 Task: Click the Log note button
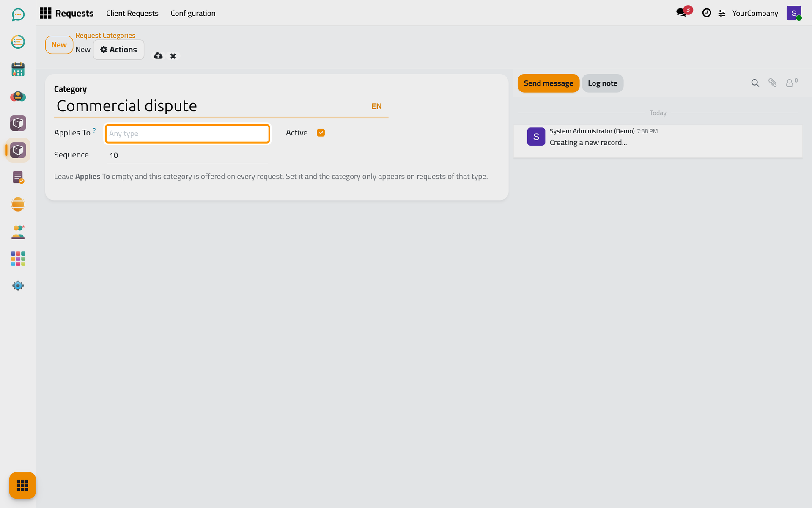[603, 83]
